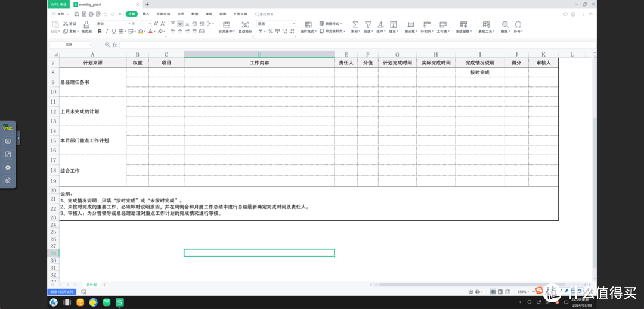Open the Filter (筛选) funnel tool
644x309 pixels.
pyautogui.click(x=368, y=25)
